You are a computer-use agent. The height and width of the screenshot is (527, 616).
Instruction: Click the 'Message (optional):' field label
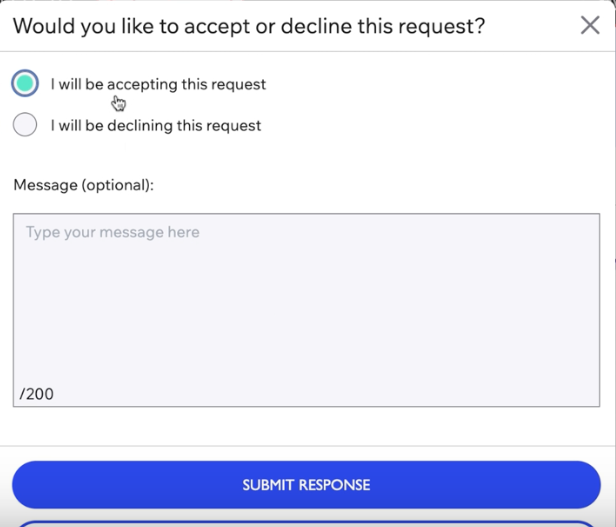click(84, 185)
